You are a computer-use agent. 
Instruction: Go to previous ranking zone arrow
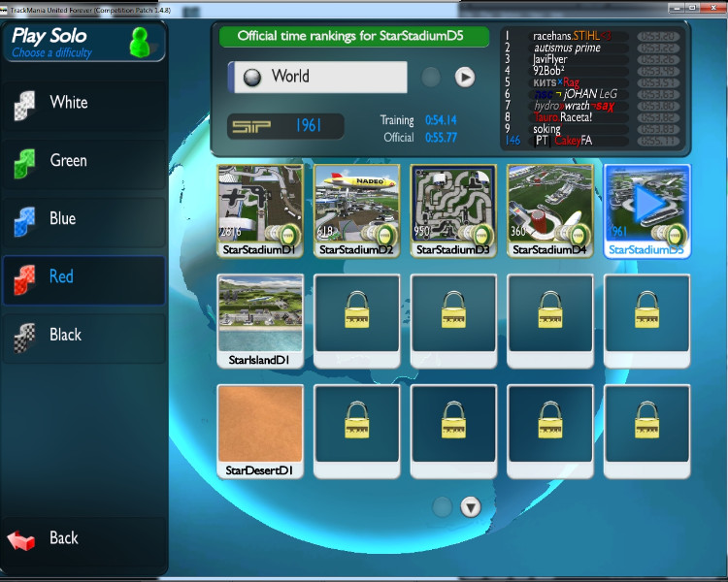pos(431,78)
